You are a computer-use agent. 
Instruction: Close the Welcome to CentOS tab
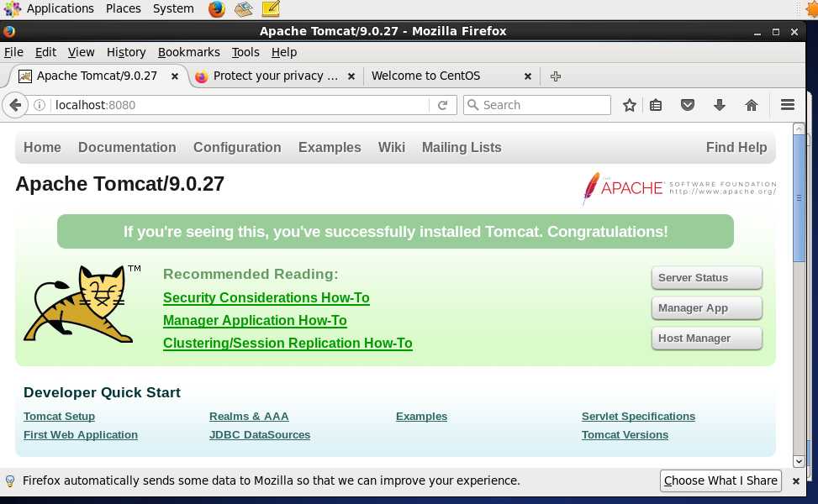click(x=527, y=76)
